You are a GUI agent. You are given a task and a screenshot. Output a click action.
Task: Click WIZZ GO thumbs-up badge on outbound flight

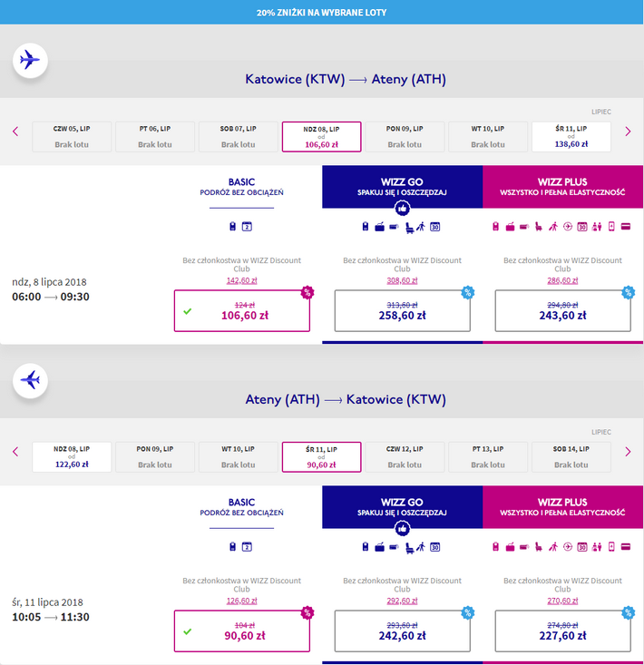[x=402, y=209]
